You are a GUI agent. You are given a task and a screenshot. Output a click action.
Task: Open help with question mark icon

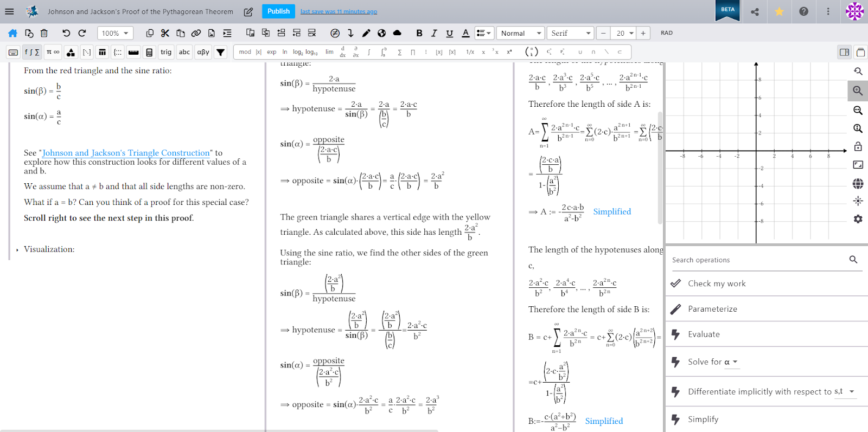click(804, 11)
